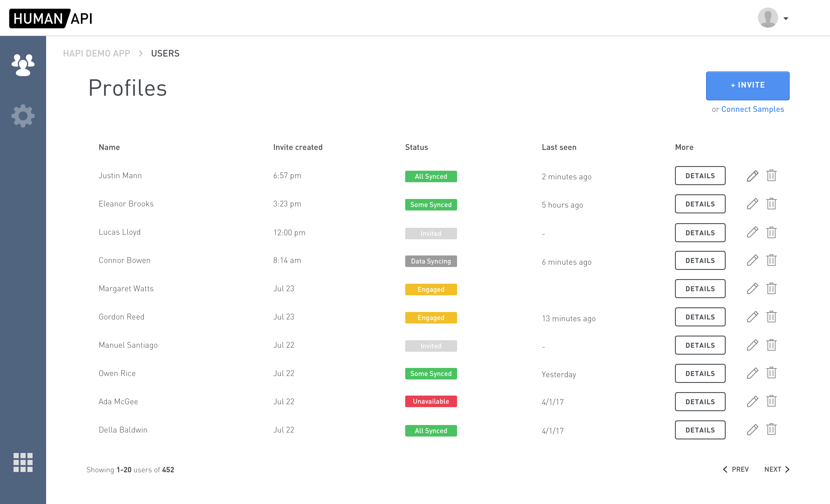The height and width of the screenshot is (504, 830).
Task: Delete Ada McGee using trash icon
Action: [771, 401]
